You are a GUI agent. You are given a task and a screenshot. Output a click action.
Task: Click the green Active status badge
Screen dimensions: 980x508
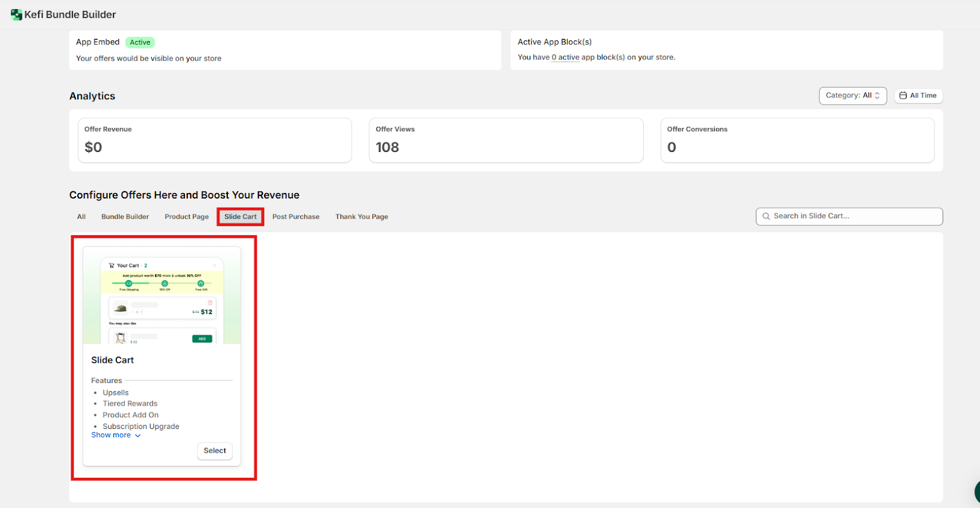(140, 42)
